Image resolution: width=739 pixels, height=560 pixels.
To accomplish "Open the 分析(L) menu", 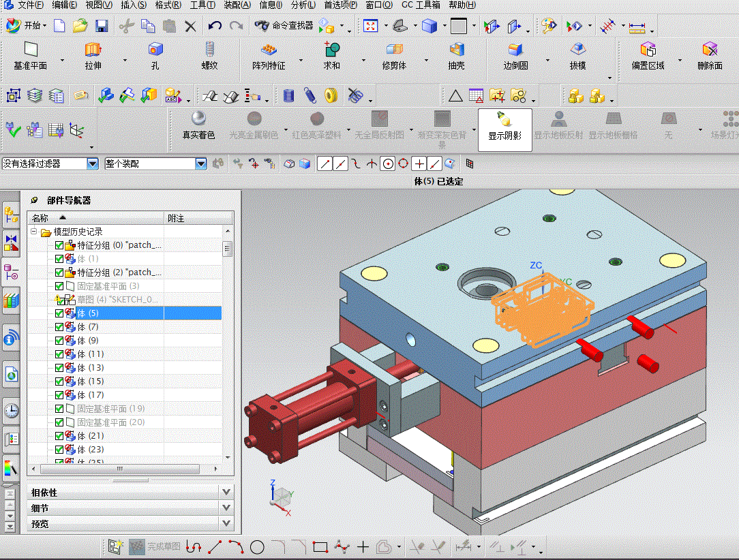I will click(x=303, y=5).
